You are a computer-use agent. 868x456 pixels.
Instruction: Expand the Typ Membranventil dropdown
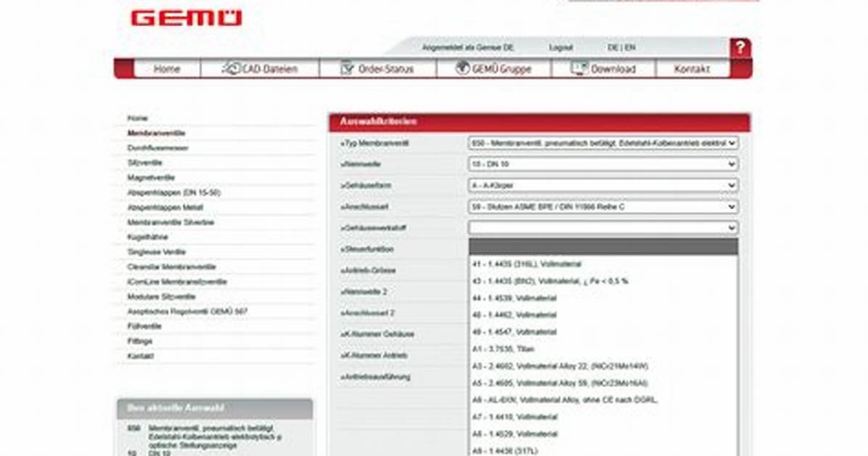[x=603, y=143]
